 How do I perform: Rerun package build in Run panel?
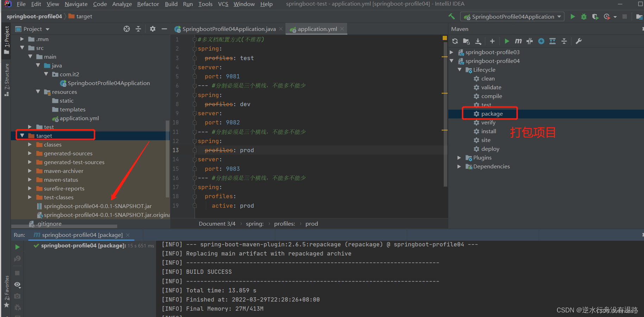point(17,247)
